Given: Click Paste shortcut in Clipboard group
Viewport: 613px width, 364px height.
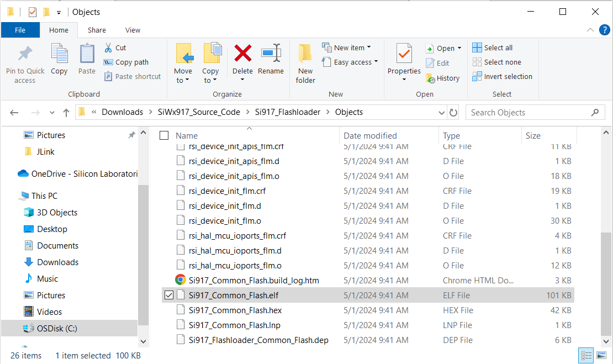Looking at the screenshot, I should [133, 77].
